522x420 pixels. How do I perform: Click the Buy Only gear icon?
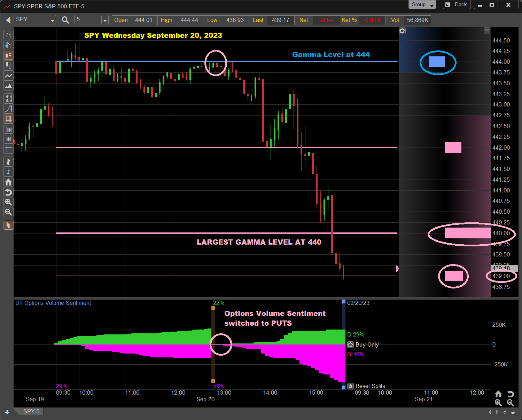pos(350,344)
